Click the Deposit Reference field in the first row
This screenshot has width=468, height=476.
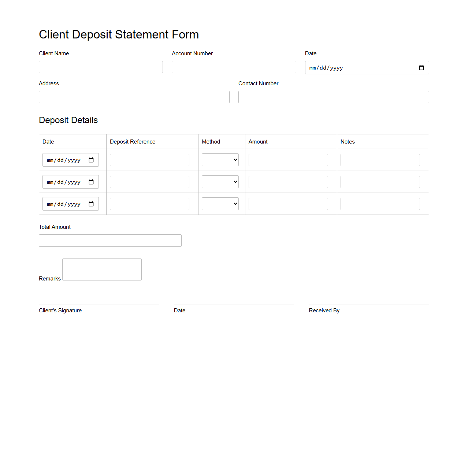149,160
